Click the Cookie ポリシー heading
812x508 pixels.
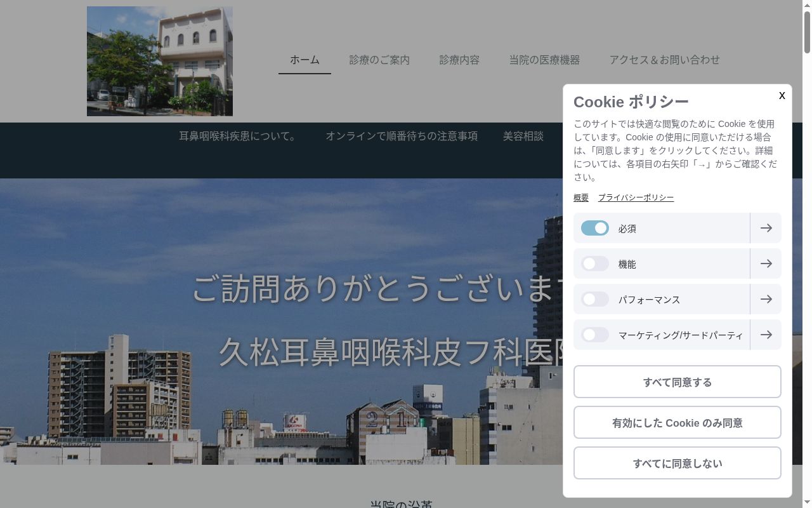[x=631, y=102]
